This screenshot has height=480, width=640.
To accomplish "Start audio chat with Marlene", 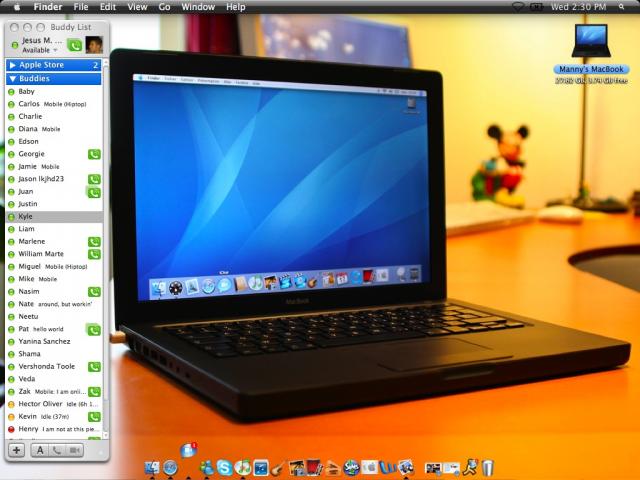I will point(94,242).
